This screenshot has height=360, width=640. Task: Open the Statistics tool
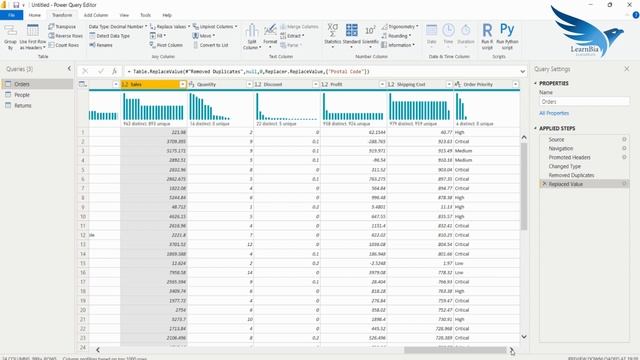(x=333, y=36)
